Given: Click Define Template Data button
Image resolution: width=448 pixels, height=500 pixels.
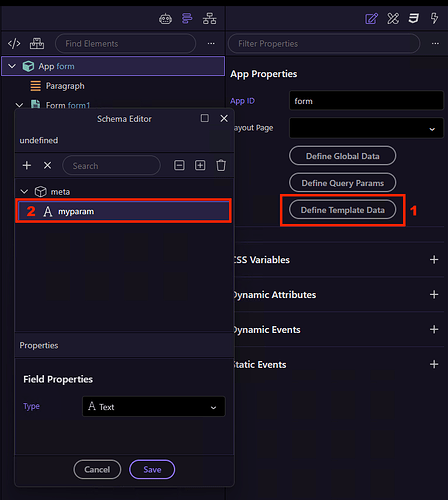Looking at the screenshot, I should 342,210.
